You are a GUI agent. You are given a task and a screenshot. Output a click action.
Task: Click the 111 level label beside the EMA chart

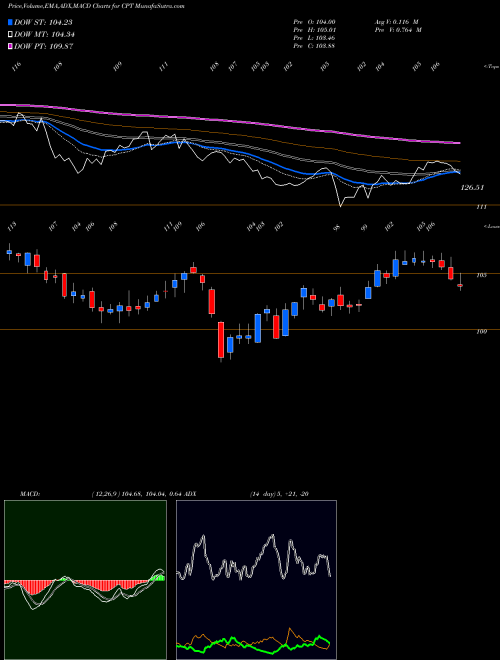[481, 207]
